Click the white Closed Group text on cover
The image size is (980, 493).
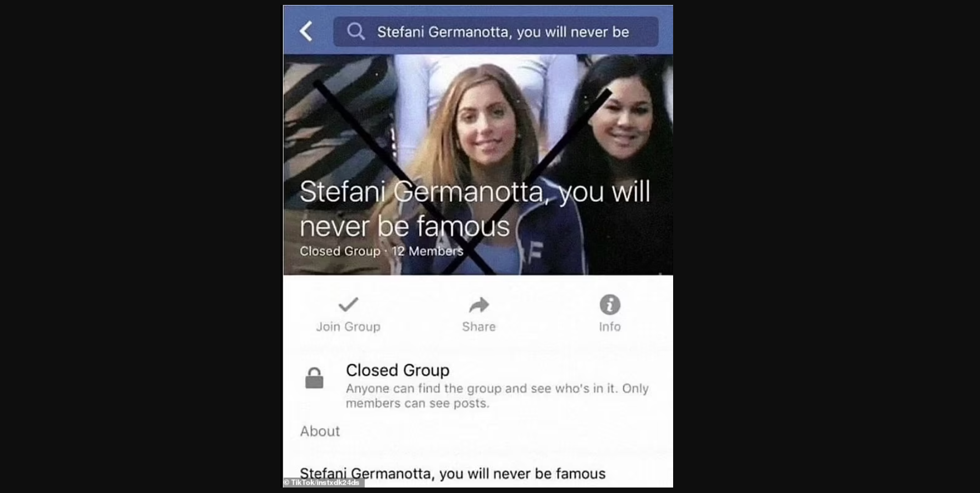(x=340, y=251)
